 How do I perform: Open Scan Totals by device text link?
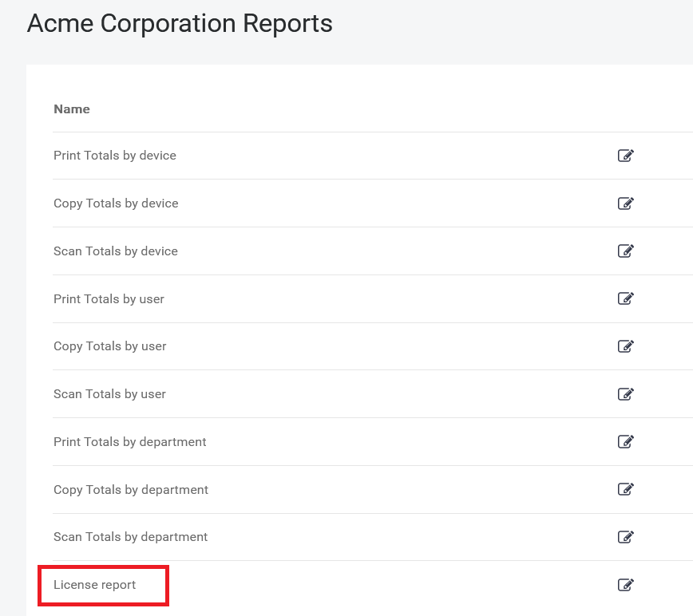(116, 251)
